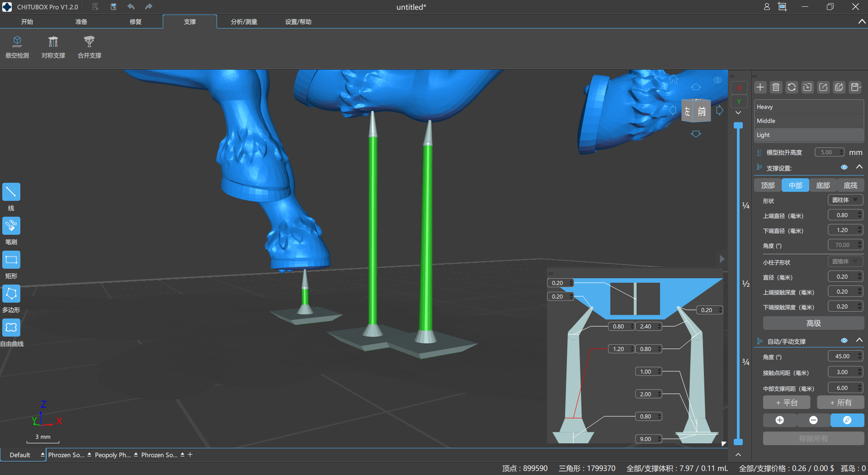Click the X axis clipping button
This screenshot has width=868, height=475.
coord(739,88)
